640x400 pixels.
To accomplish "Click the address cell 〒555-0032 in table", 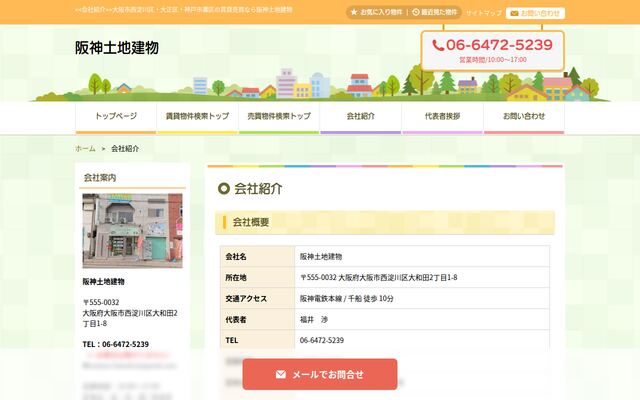I will 422,278.
